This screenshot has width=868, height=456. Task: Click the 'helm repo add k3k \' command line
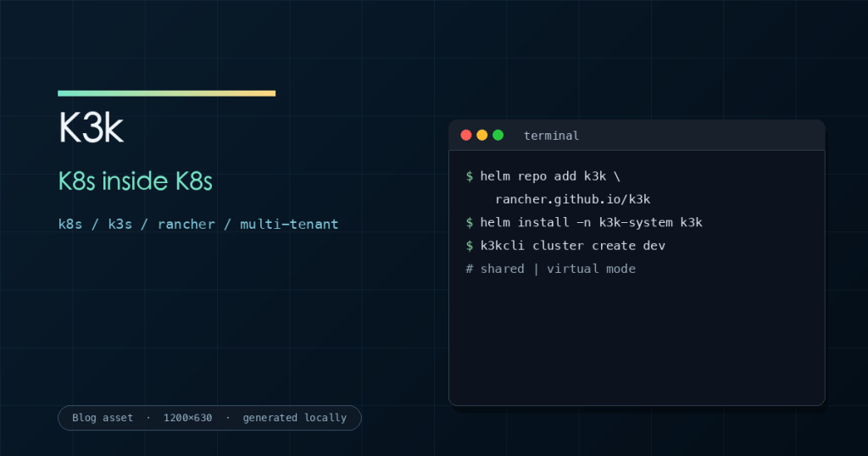click(x=543, y=176)
